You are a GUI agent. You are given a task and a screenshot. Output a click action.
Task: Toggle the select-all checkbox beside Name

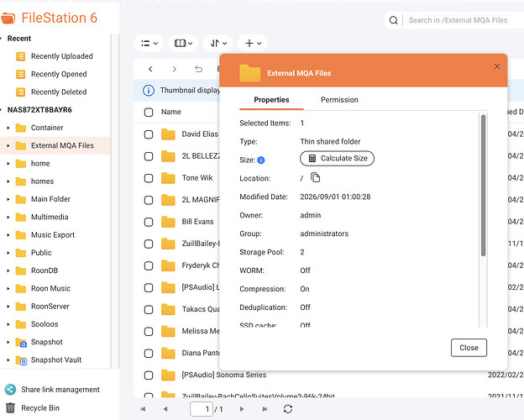[149, 112]
